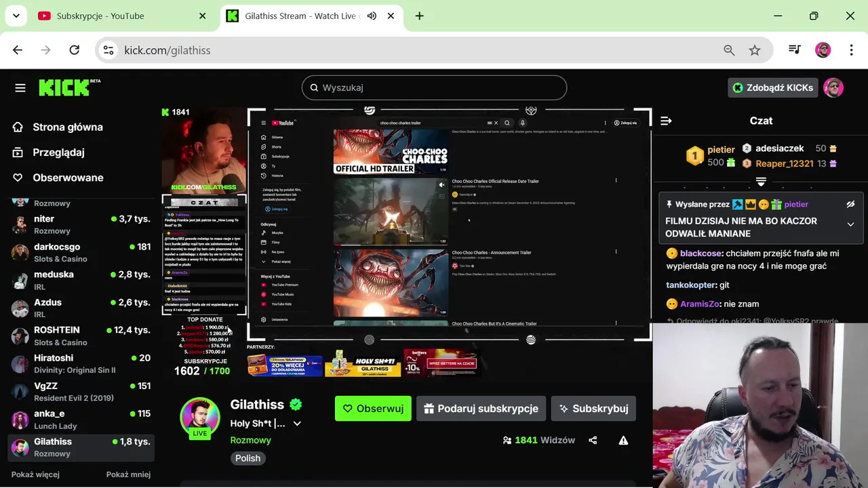Click the Wyszukaj search field
This screenshot has width=868, height=488.
(434, 87)
